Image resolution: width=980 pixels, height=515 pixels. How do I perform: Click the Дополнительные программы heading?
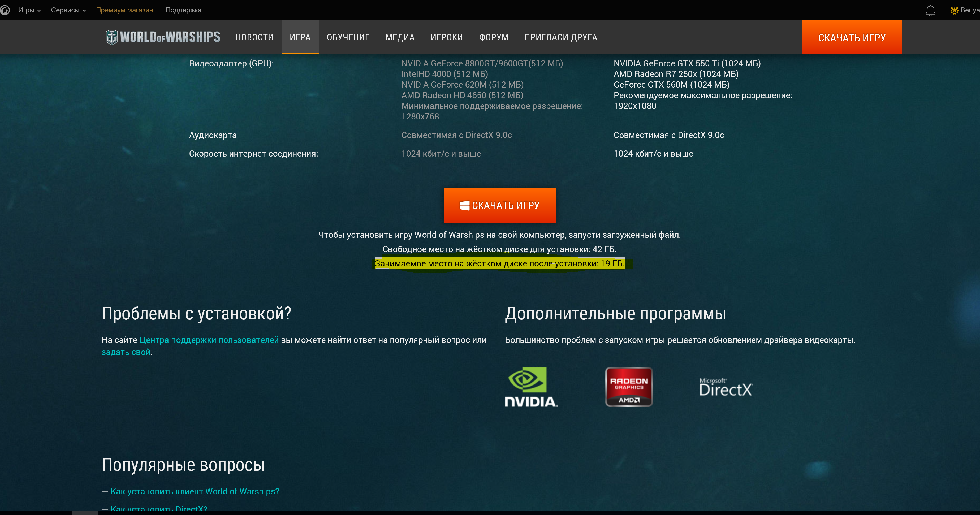(616, 314)
